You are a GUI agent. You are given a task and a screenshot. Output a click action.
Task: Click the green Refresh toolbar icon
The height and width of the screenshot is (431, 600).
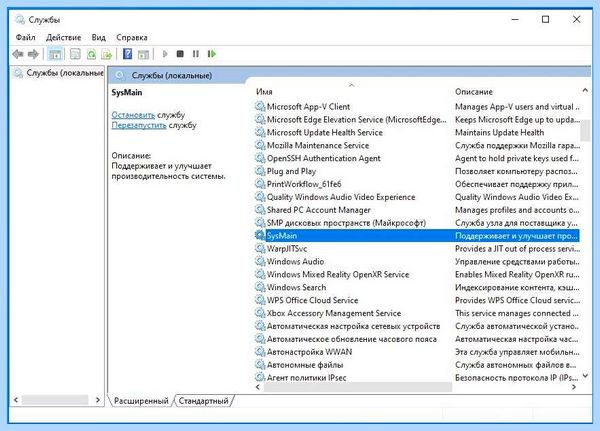(x=91, y=54)
